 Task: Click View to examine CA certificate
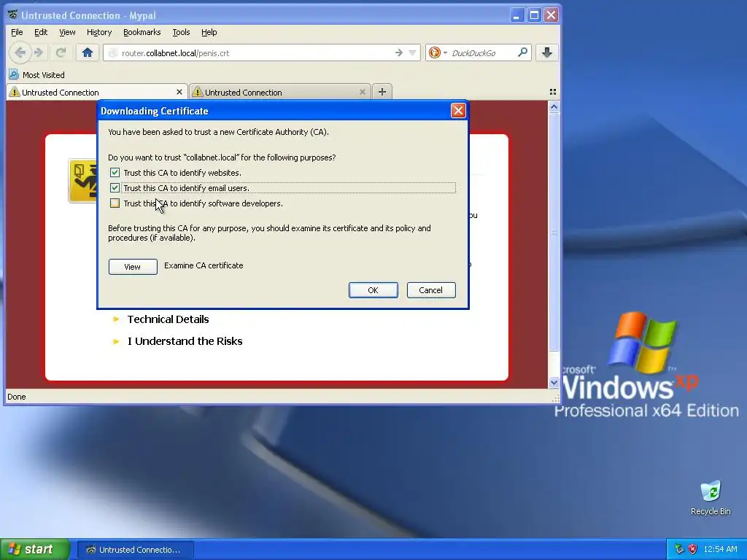[133, 267]
